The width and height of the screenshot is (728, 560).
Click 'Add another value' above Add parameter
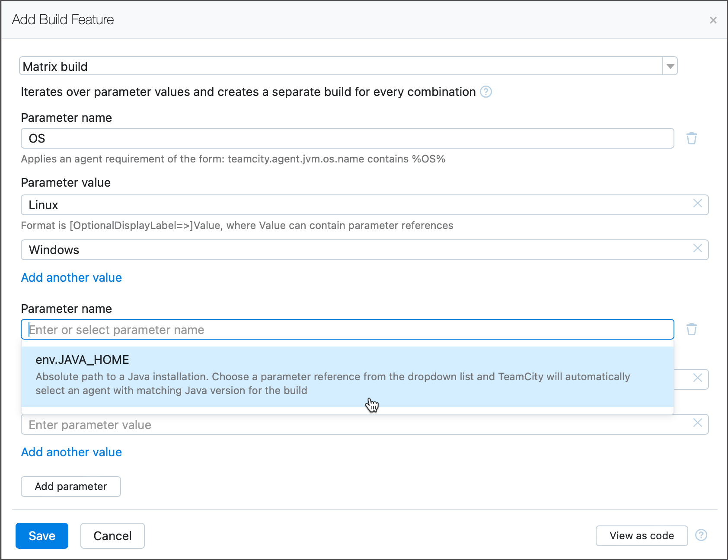[x=71, y=452]
